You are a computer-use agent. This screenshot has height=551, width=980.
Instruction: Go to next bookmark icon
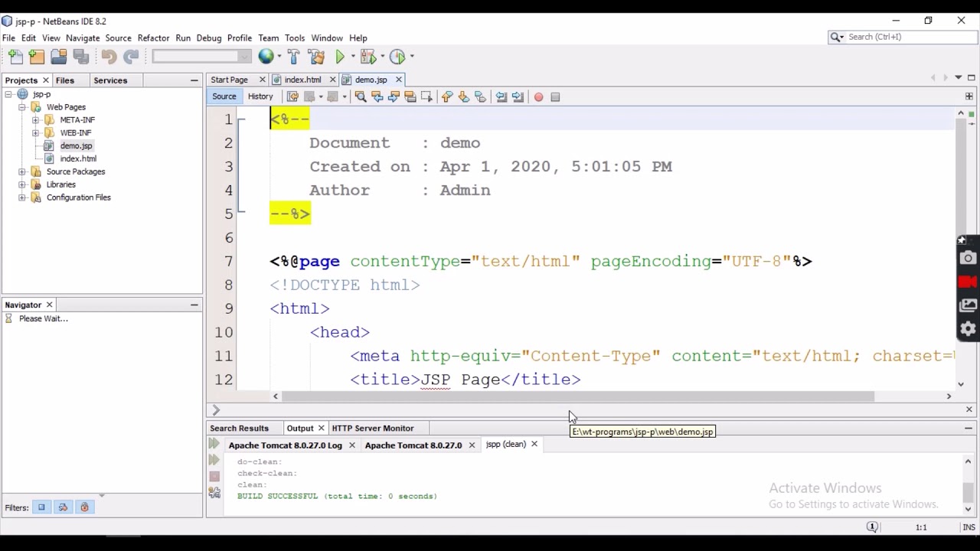[x=464, y=96]
